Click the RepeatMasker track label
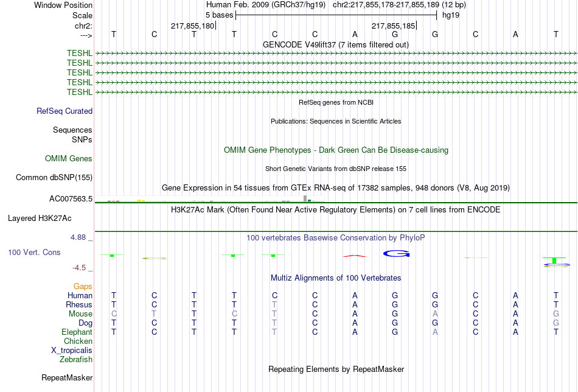 point(67,378)
